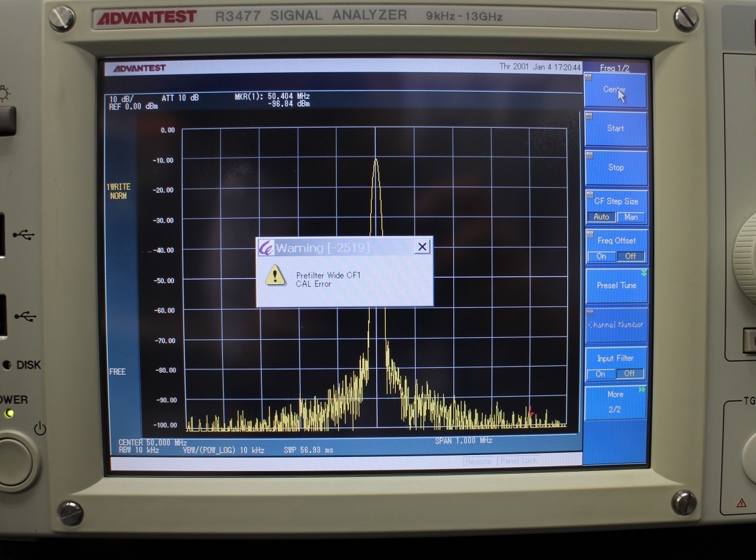The height and width of the screenshot is (560, 756).
Task: Click the VBW/(POW_LOG) 10 kHz readout
Action: (x=224, y=450)
